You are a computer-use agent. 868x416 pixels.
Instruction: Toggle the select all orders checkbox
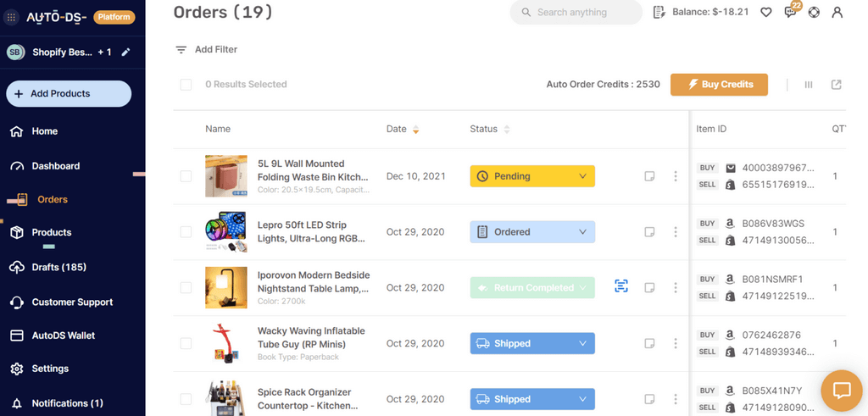tap(186, 85)
